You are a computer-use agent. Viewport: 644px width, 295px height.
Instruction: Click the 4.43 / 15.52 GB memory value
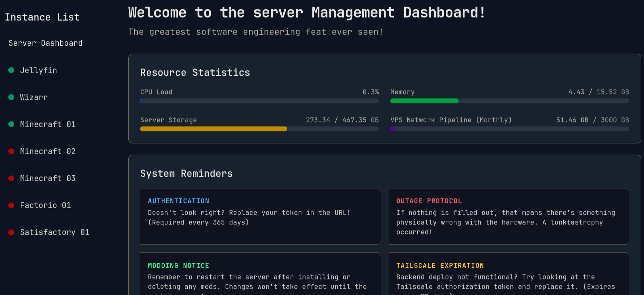pos(599,92)
